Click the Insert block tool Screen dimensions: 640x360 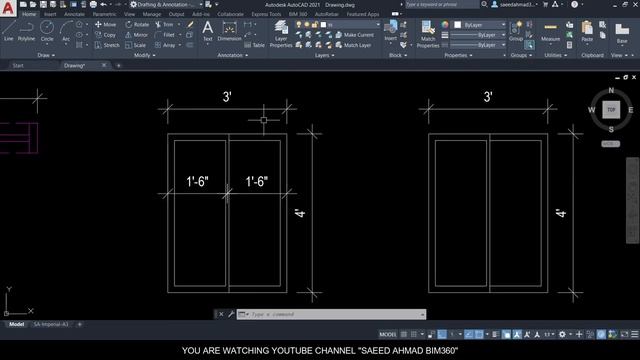391,31
